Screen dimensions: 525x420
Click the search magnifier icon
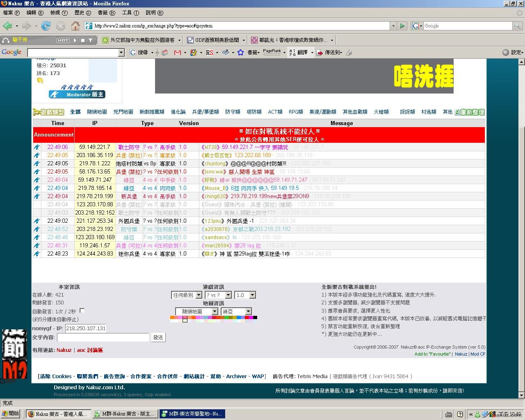(x=518, y=26)
